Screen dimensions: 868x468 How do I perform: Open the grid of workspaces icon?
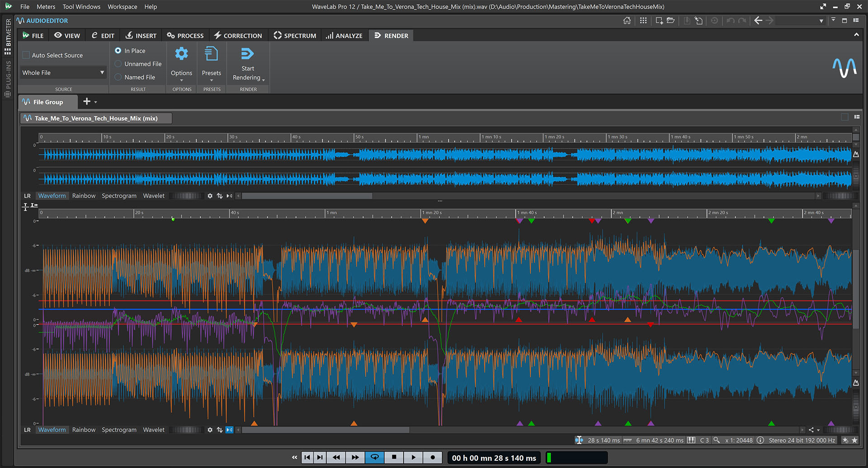point(643,20)
